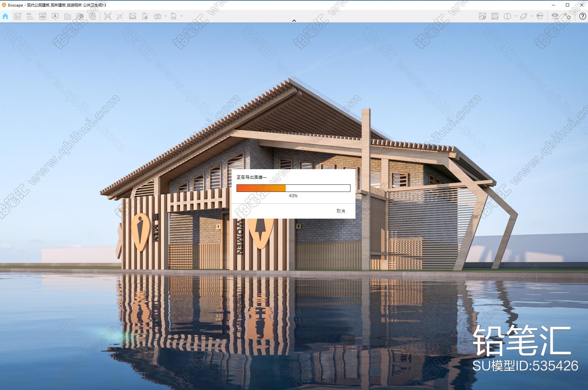This screenshot has height=390, width=588.
Task: Toggle the safe frame image icon
Action: coord(495,16)
